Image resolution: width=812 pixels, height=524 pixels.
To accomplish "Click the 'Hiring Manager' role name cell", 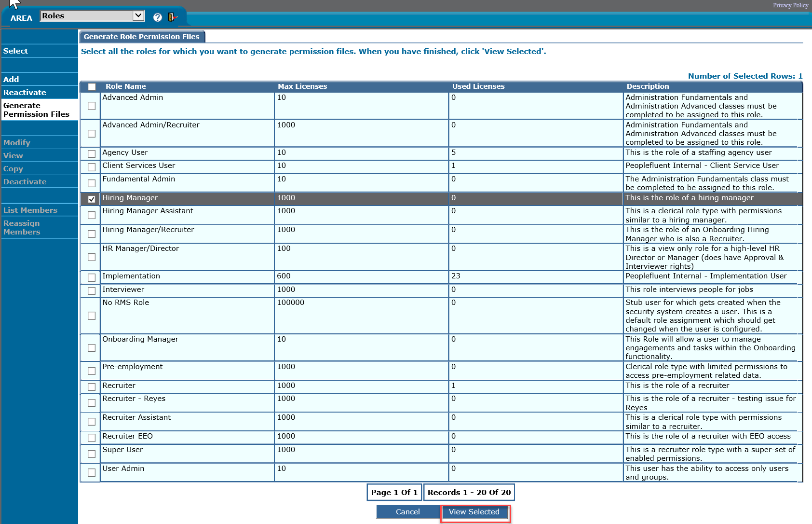I will (187, 199).
